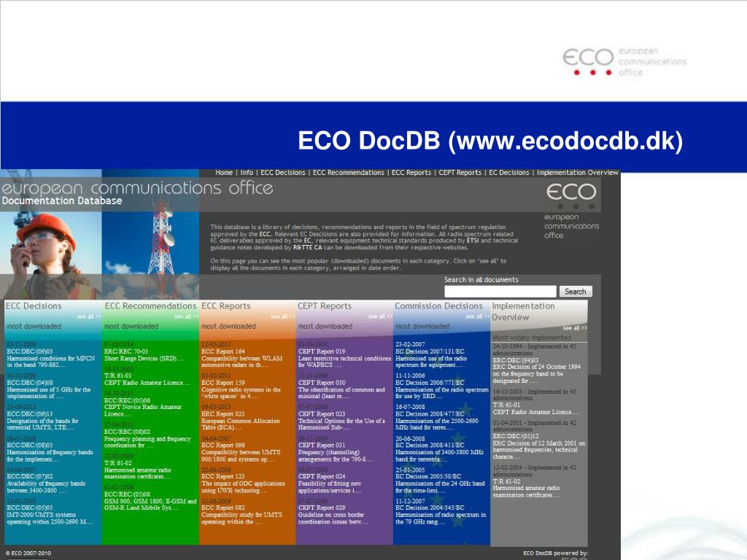
Task: Open EC Decisions in top navigation
Action: [x=508, y=173]
